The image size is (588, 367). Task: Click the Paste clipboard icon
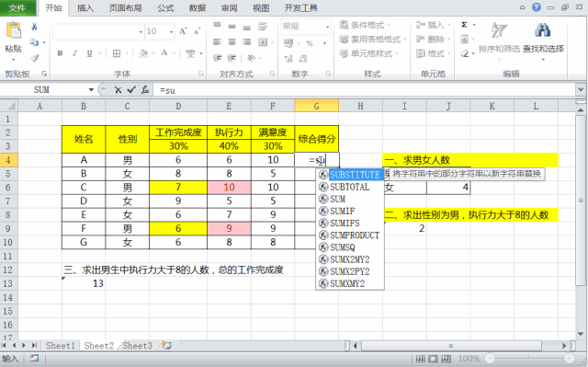coord(14,30)
